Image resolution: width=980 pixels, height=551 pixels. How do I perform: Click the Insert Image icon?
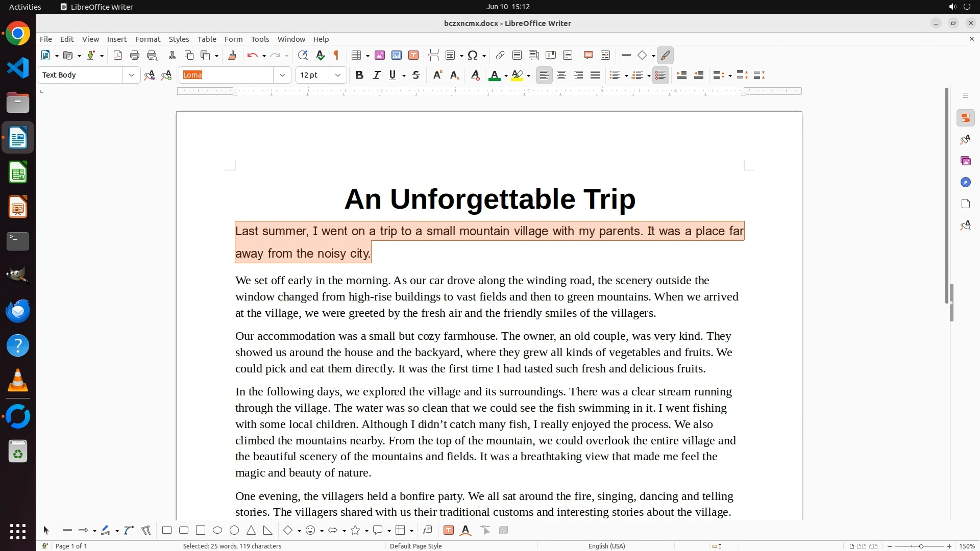[380, 56]
